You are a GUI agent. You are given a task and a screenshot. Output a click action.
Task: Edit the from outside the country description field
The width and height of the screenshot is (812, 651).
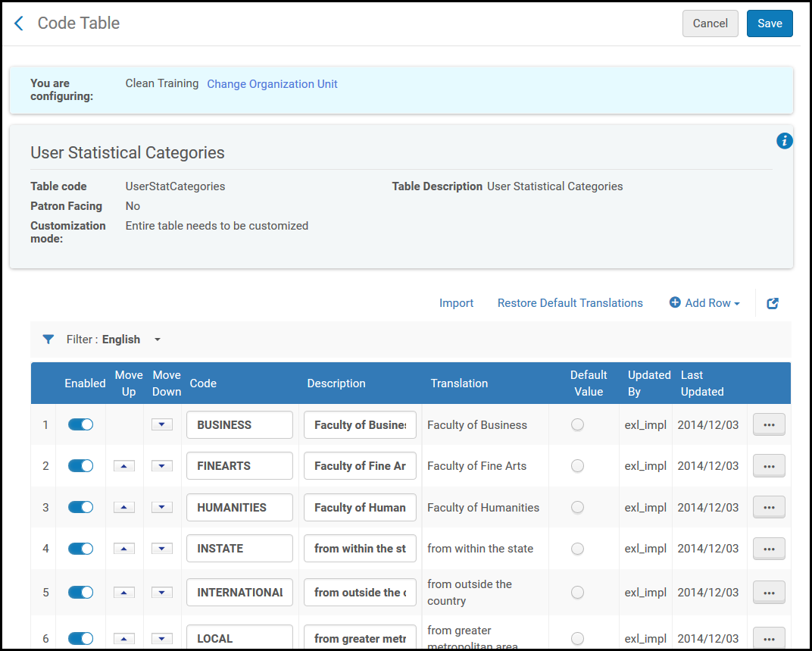pyautogui.click(x=360, y=593)
